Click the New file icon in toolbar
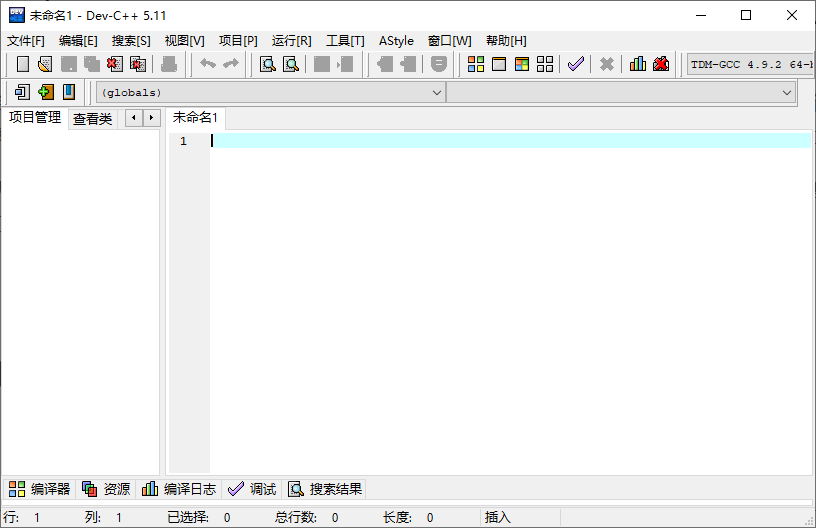The image size is (816, 528). coord(23,64)
